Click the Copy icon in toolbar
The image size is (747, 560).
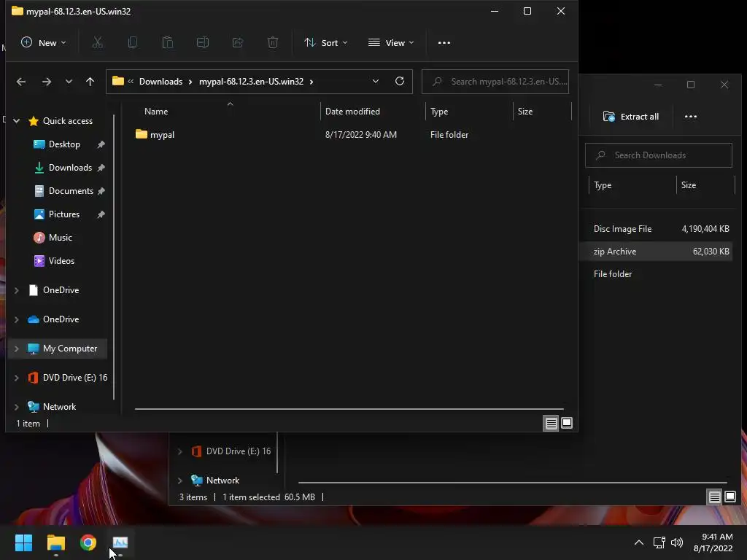tap(133, 43)
